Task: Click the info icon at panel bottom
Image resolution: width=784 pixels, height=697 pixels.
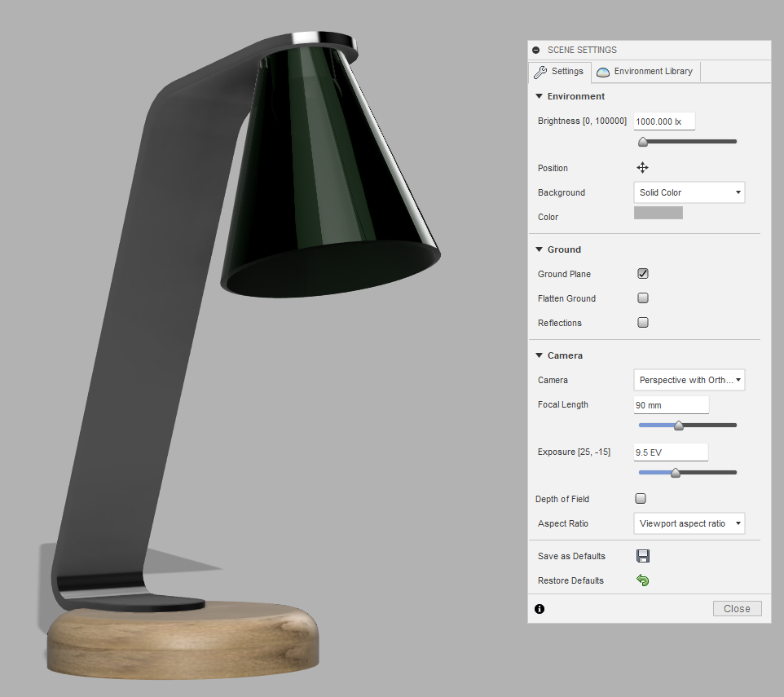Action: [x=540, y=609]
